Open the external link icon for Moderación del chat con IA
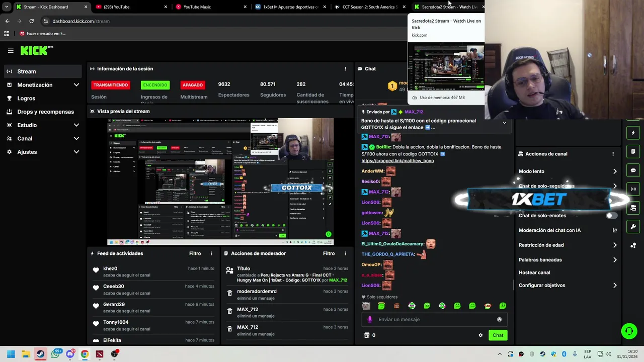Viewport: 644px width, 362px height. [615, 230]
